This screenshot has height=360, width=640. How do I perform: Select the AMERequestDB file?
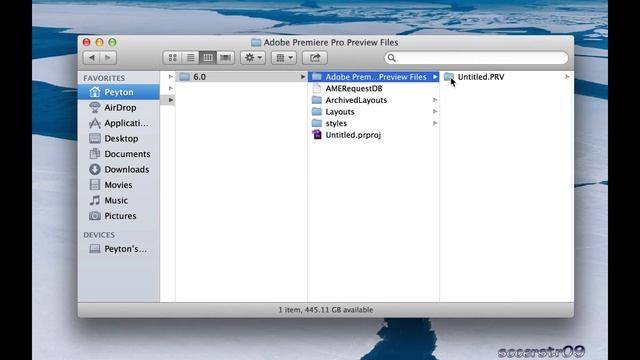pyautogui.click(x=373, y=88)
